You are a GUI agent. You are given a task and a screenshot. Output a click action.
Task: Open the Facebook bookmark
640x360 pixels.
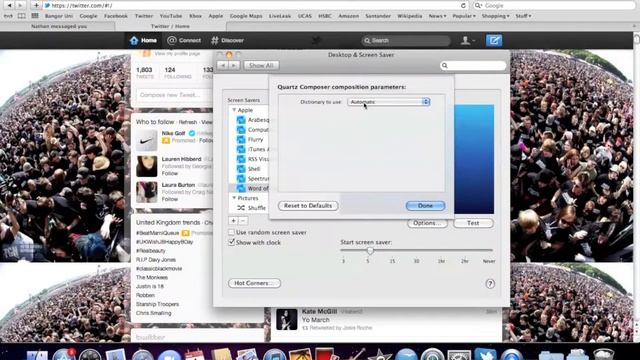(116, 16)
